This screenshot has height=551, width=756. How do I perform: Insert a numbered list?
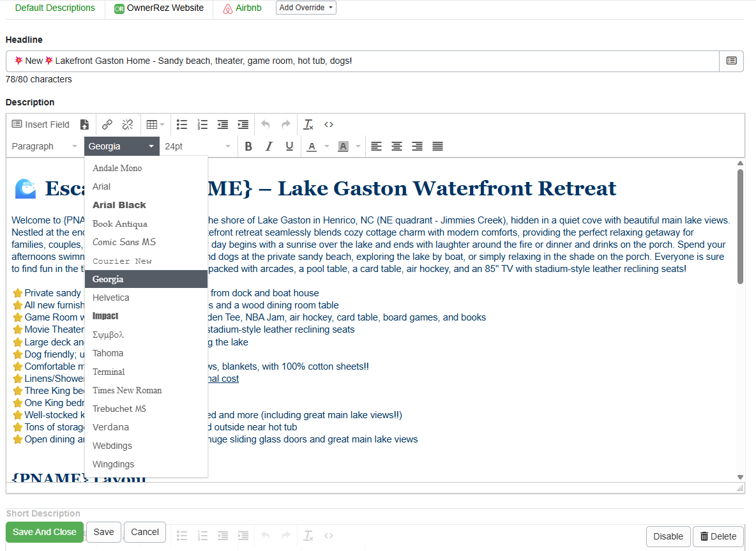[x=202, y=125]
